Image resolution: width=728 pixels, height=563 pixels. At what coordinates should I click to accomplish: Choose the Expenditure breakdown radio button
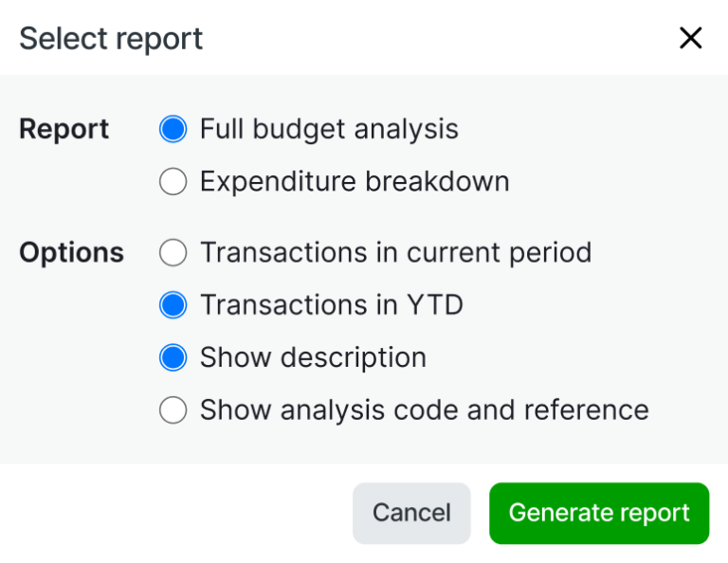tap(173, 181)
